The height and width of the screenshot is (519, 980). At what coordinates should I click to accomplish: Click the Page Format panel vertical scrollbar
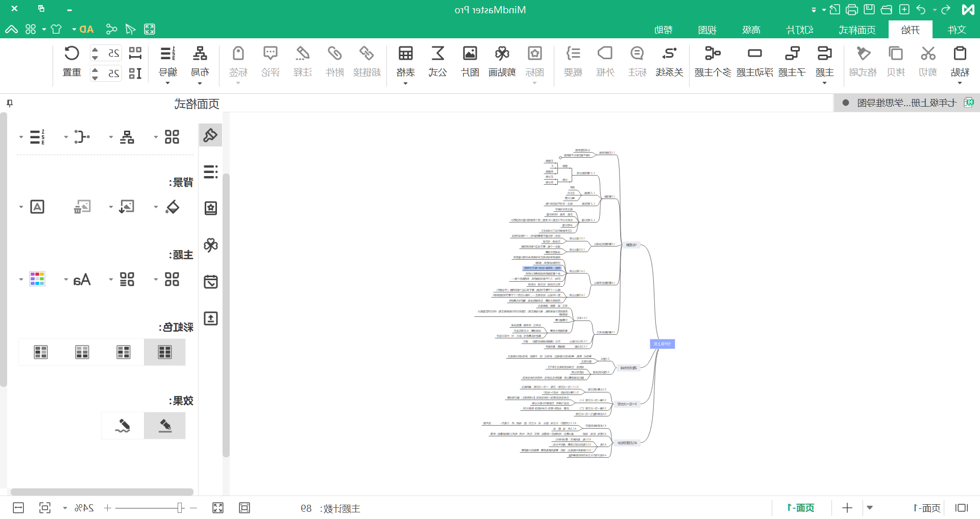(x=3, y=250)
